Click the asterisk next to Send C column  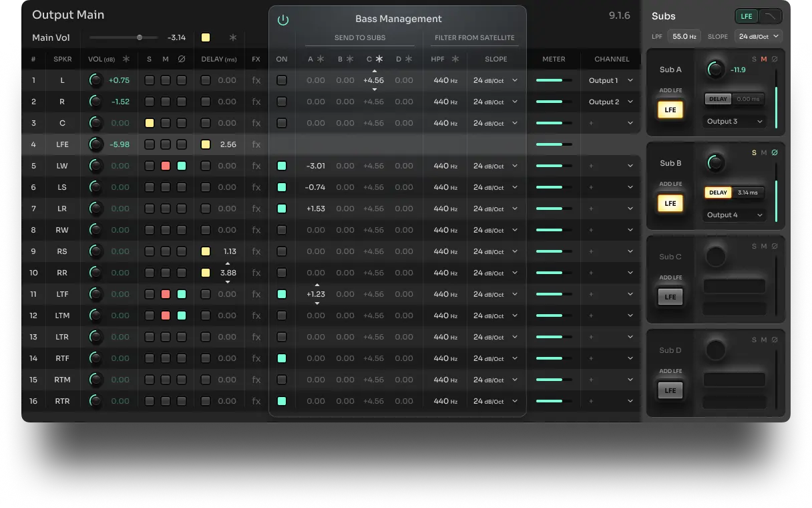[379, 59]
